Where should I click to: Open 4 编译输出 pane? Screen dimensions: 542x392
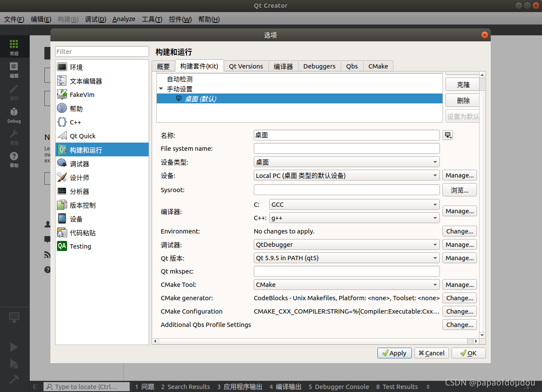point(285,387)
